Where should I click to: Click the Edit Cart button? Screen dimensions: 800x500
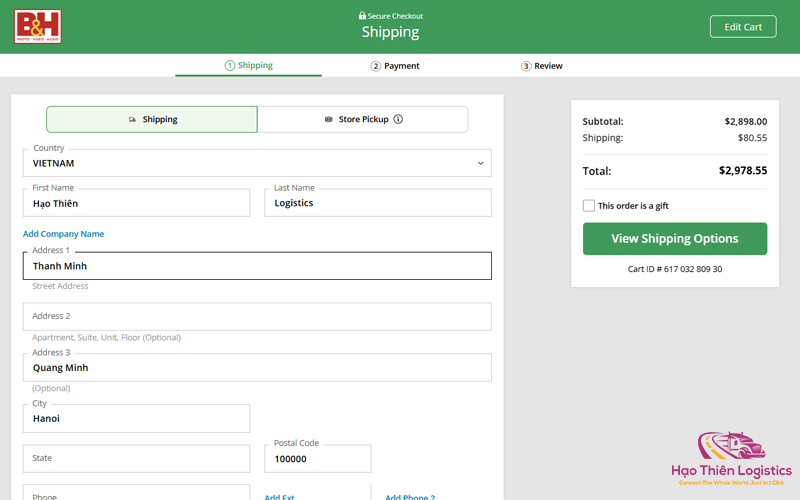pyautogui.click(x=743, y=27)
